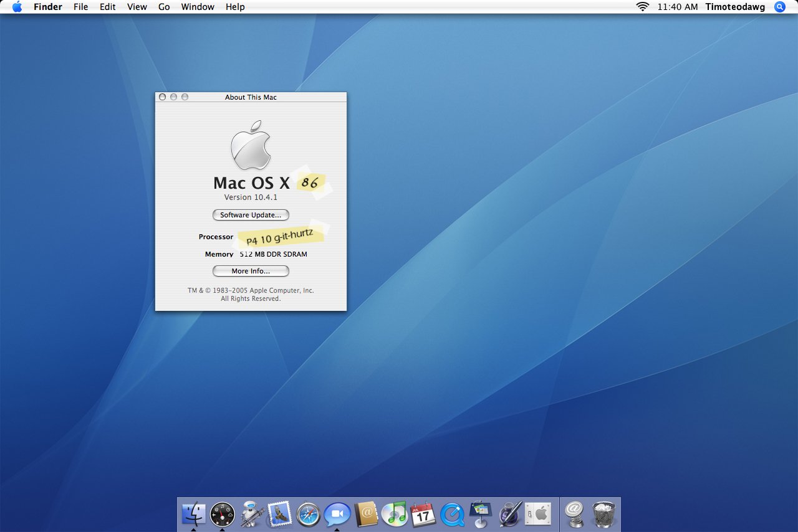Open Mail stamp icon in Dock
The width and height of the screenshot is (798, 532).
pos(279,514)
